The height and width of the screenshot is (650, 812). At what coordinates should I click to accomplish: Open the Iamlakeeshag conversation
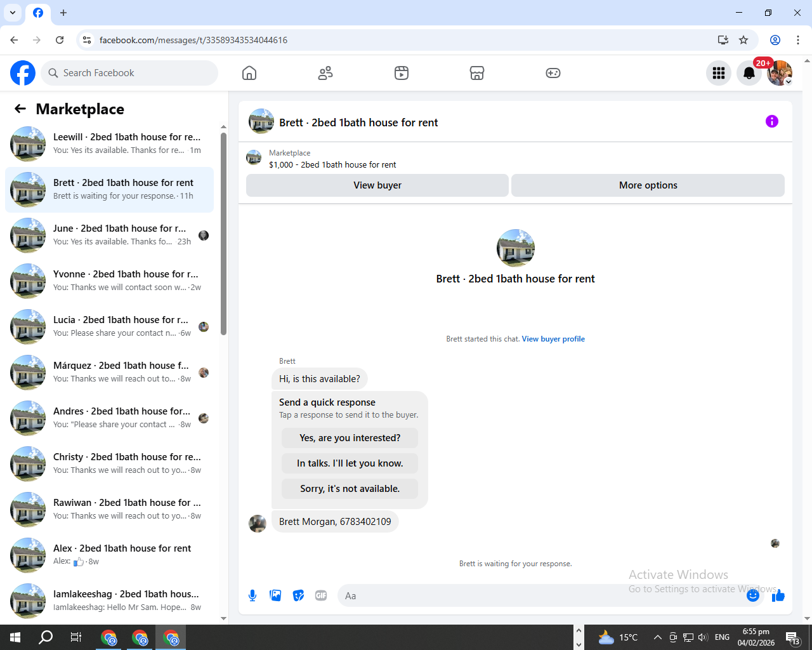click(x=109, y=600)
